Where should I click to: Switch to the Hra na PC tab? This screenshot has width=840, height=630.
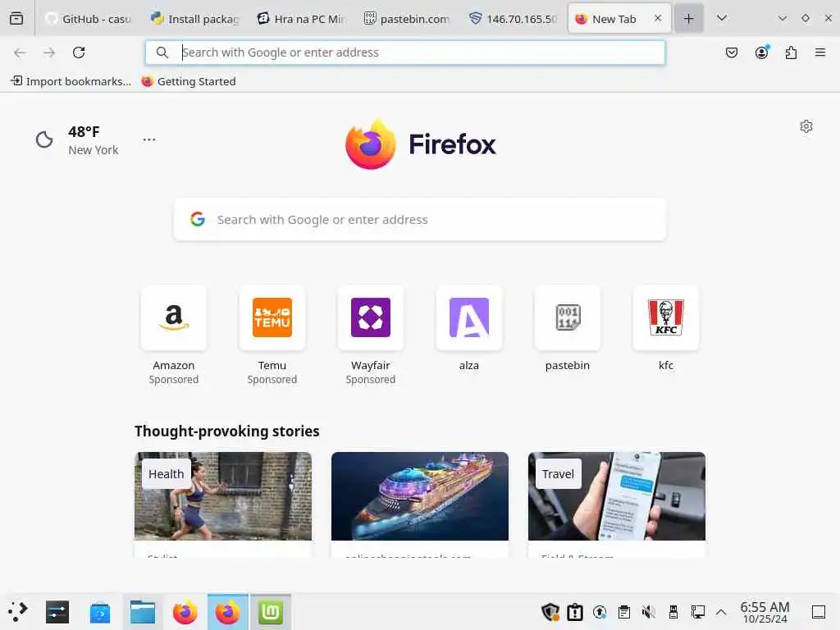(x=301, y=19)
